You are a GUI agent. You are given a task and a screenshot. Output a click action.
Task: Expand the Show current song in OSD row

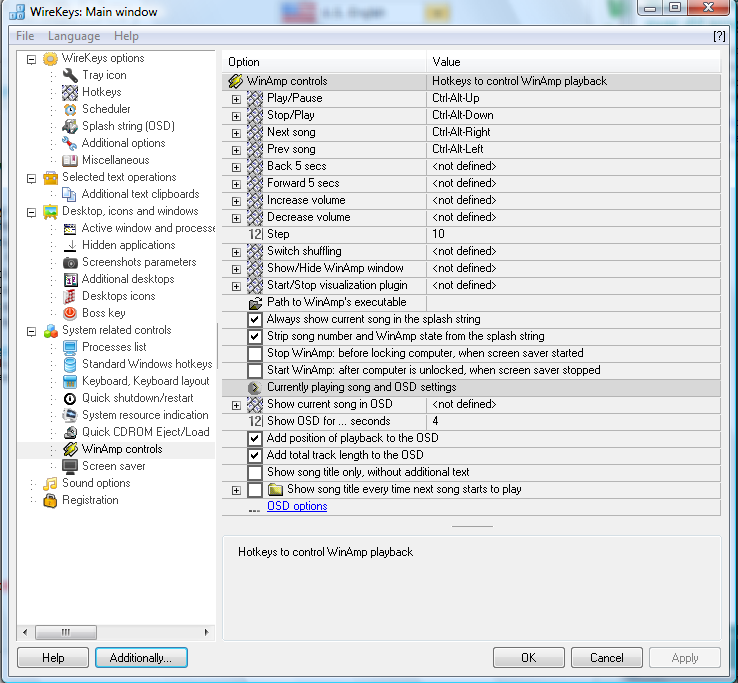pyautogui.click(x=236, y=405)
